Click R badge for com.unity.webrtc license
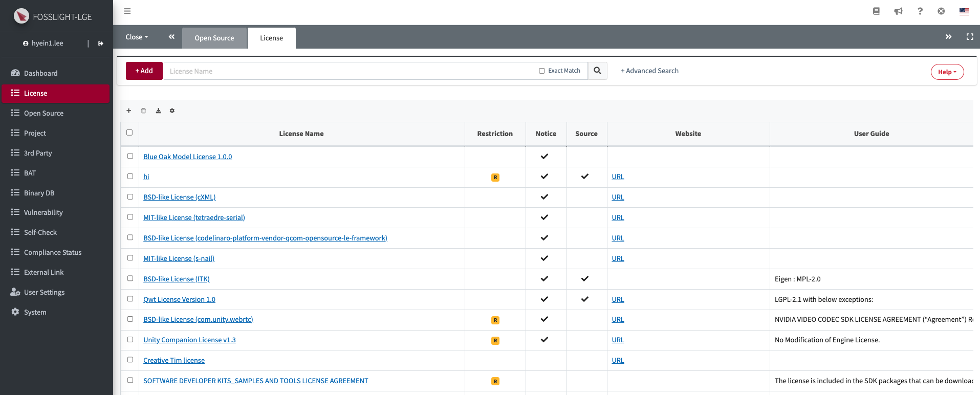 click(495, 320)
